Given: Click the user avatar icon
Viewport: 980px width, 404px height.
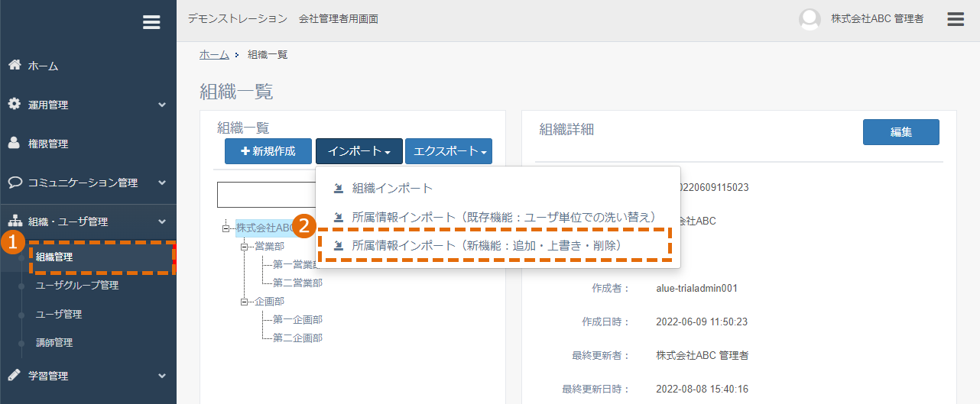Looking at the screenshot, I should click(x=810, y=19).
